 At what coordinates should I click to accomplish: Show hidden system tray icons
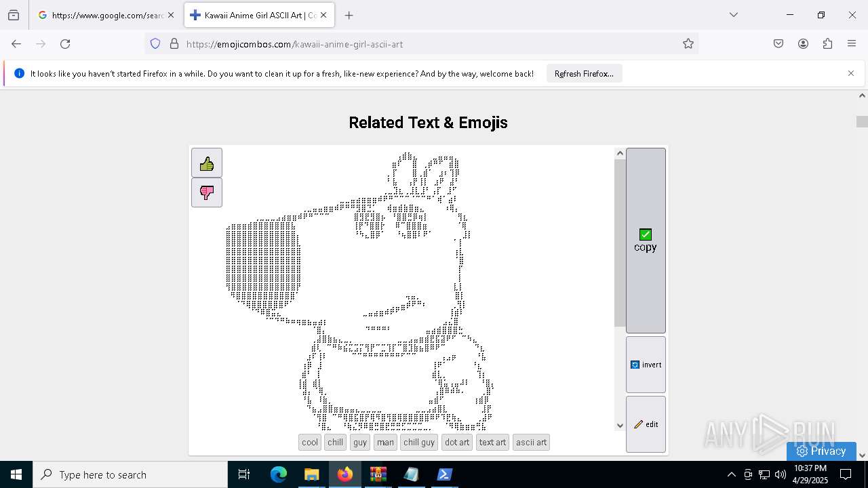point(731,474)
